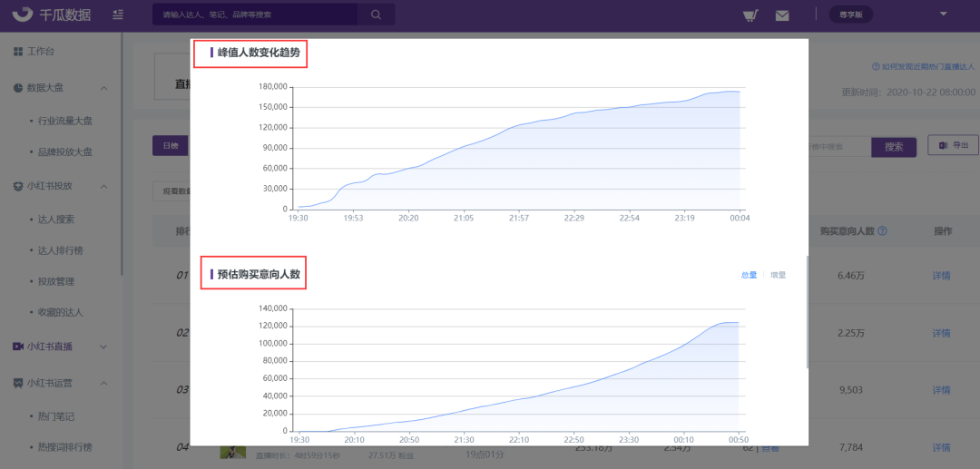The width and height of the screenshot is (980, 469).
Task: Click the help icon beside 购买意向人数
Action: (883, 231)
